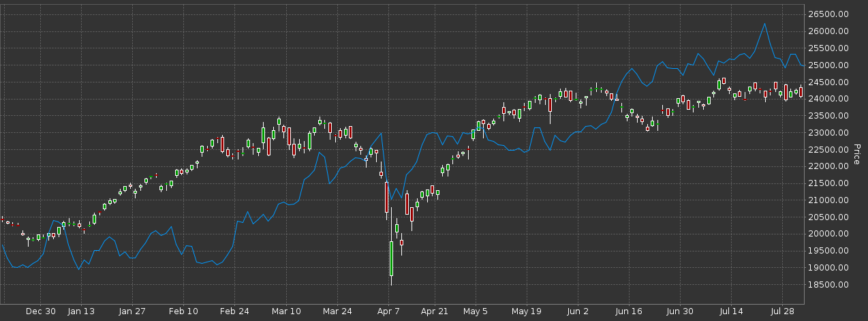Select the 20500.00 price axis label
This screenshot has width=868, height=321.
(x=828, y=217)
